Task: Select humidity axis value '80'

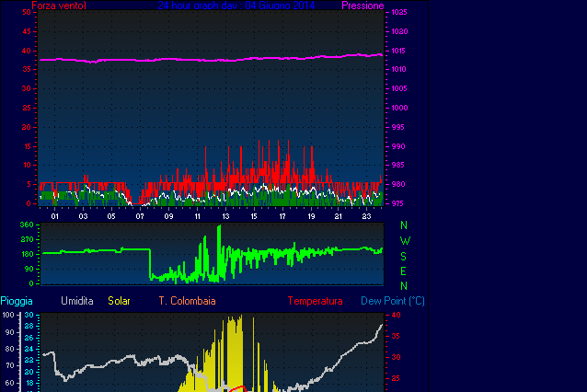Action: click(x=10, y=349)
